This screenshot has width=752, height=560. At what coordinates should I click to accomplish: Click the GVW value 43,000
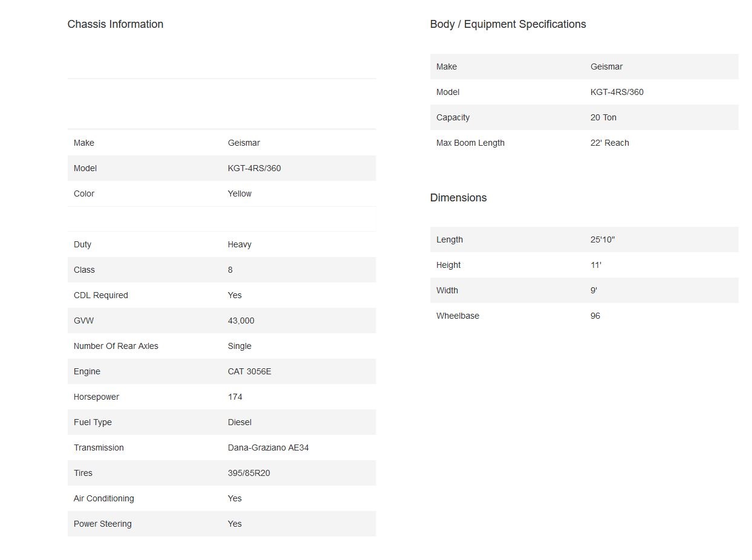[x=241, y=321]
